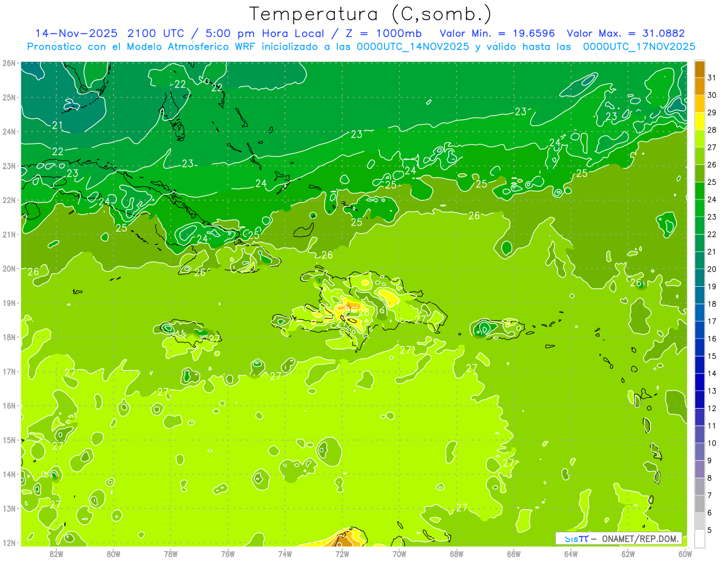
Task: Click the title "Temperatura (C,somb.)"
Action: (x=371, y=14)
